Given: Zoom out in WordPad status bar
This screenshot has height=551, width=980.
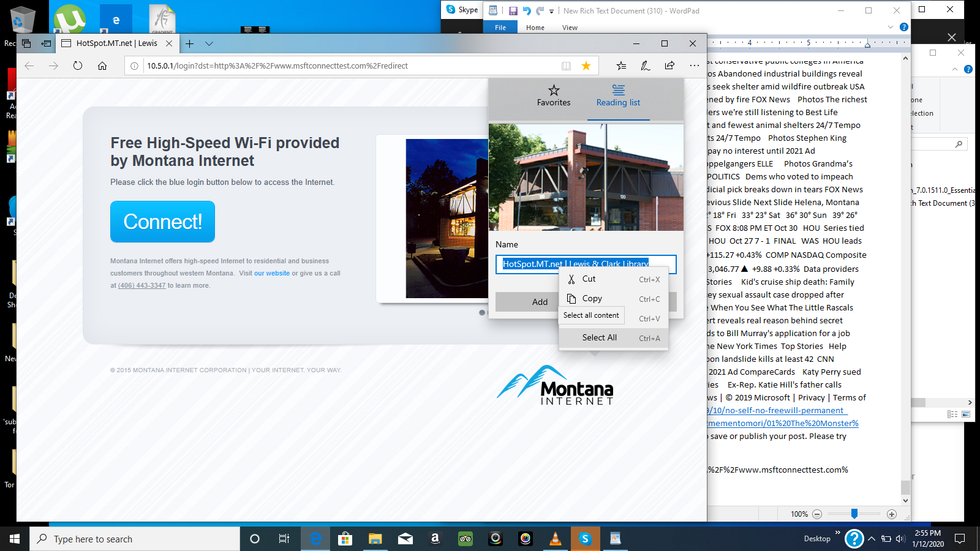Looking at the screenshot, I should point(816,514).
